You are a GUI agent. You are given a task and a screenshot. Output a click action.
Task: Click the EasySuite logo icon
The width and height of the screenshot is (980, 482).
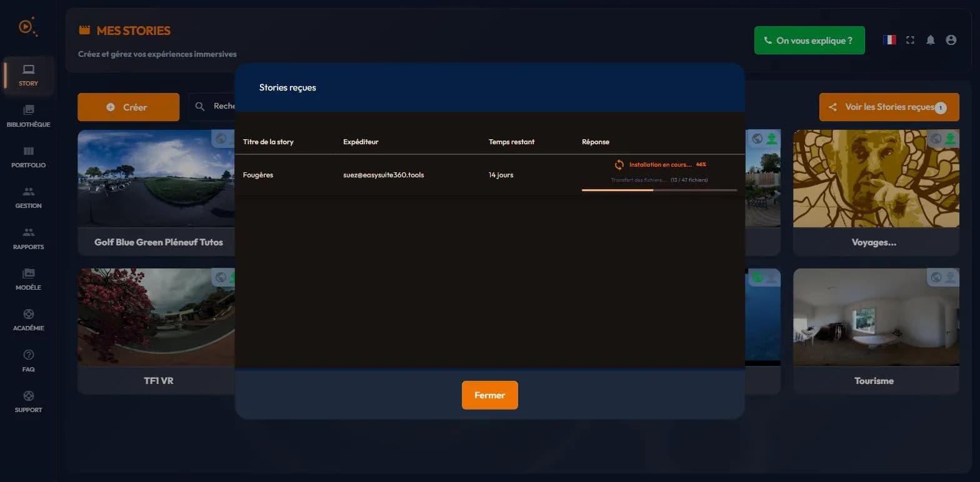point(27,26)
